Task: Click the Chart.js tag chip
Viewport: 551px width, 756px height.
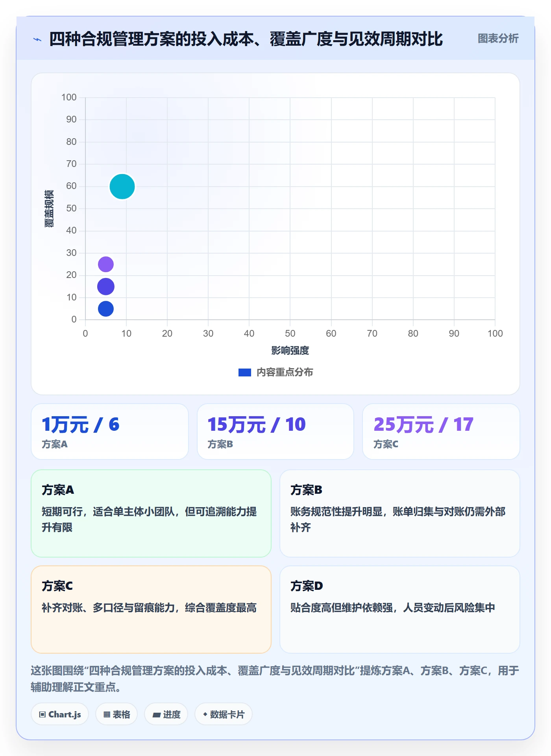Action: click(60, 714)
